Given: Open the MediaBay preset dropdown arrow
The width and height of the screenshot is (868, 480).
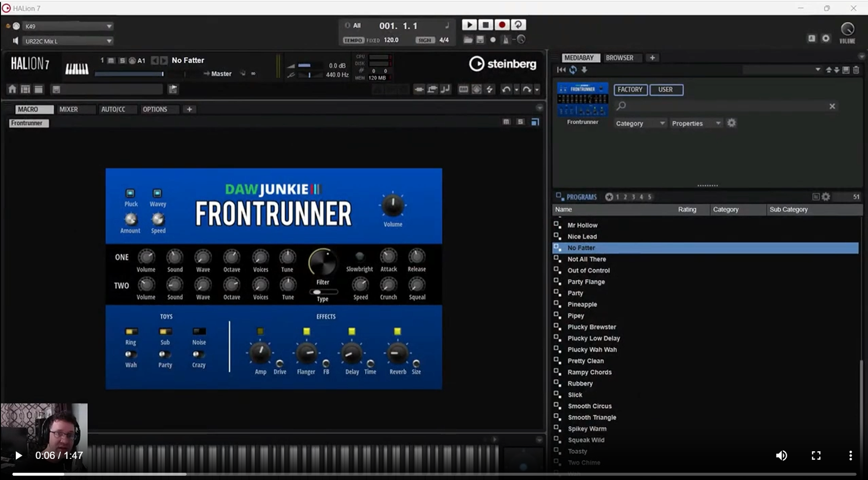Looking at the screenshot, I should coord(818,70).
